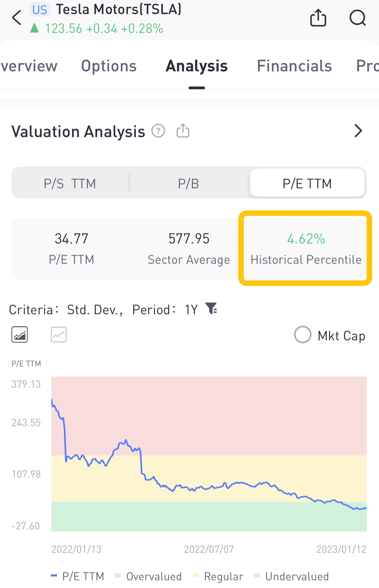Screen dimensions: 379x588
Task: Switch to plain line chart view
Action: click(x=59, y=335)
